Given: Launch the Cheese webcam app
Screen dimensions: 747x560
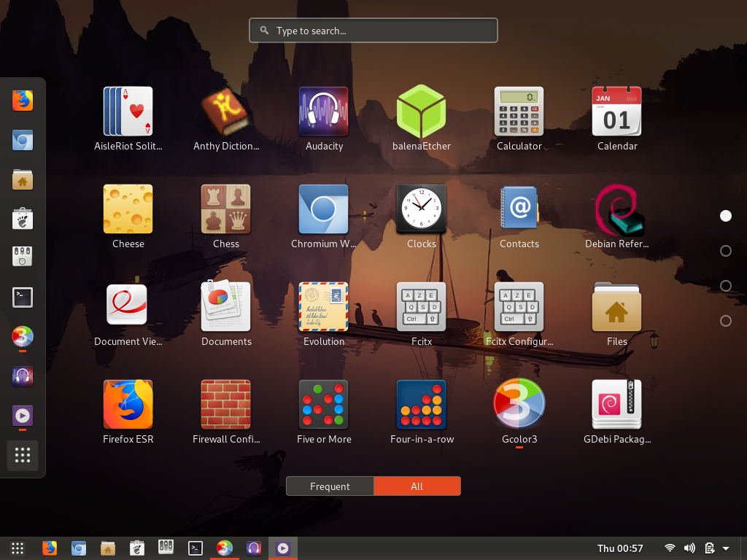Looking at the screenshot, I should (x=128, y=216).
